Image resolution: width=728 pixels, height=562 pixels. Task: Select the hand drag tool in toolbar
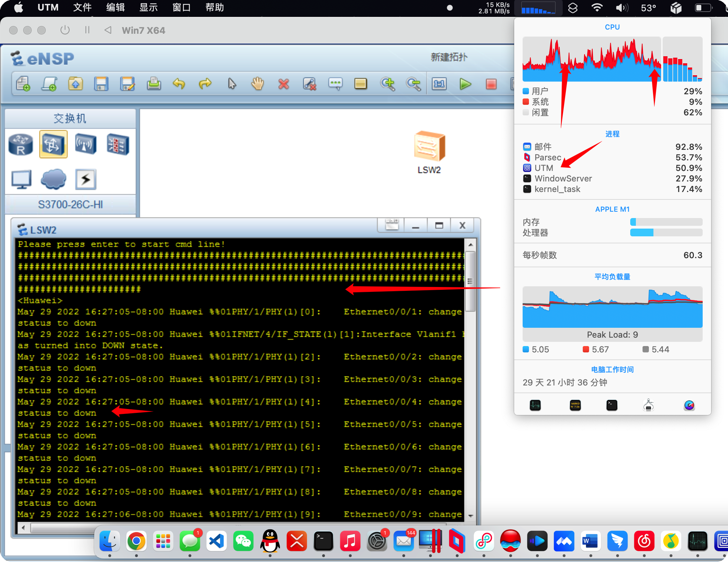pyautogui.click(x=257, y=84)
